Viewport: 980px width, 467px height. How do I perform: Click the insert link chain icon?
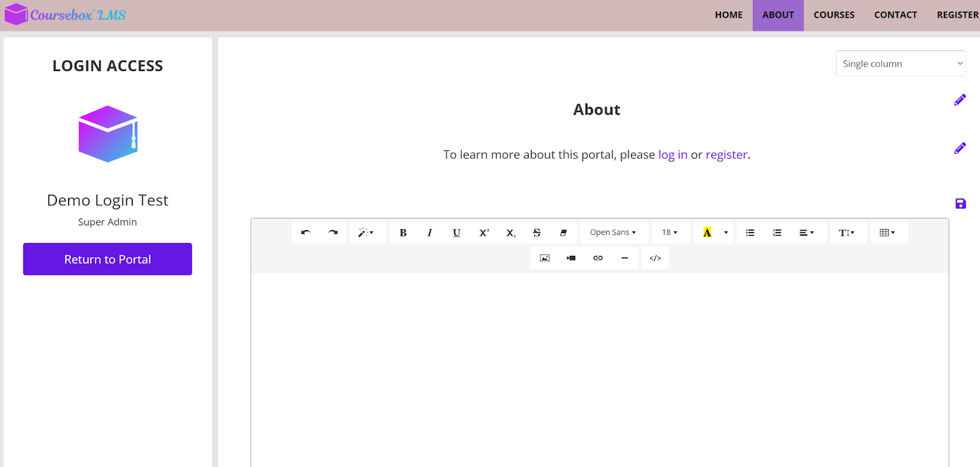click(598, 258)
